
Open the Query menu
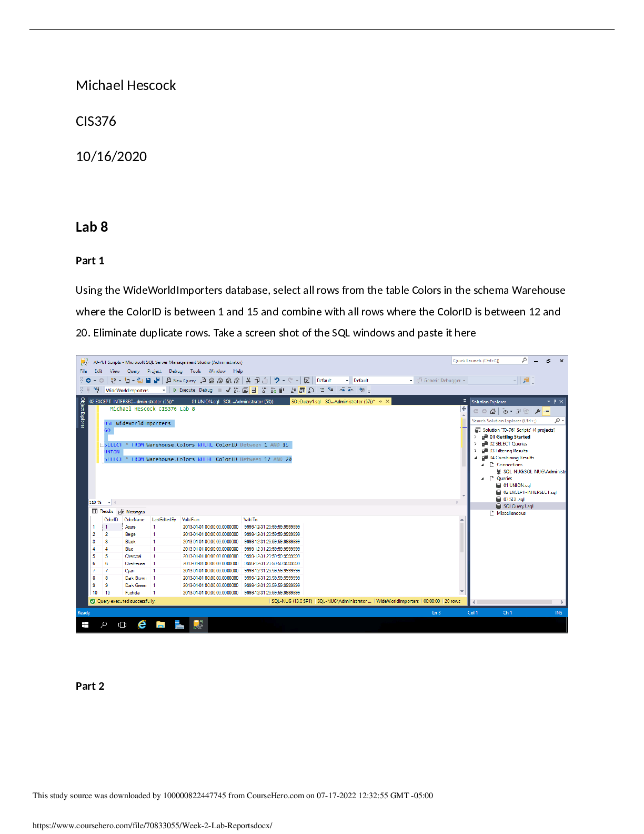pyautogui.click(x=133, y=371)
